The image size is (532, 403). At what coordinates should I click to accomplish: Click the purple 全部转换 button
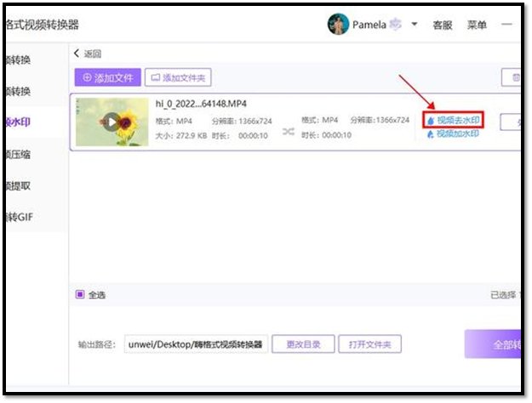click(x=493, y=344)
